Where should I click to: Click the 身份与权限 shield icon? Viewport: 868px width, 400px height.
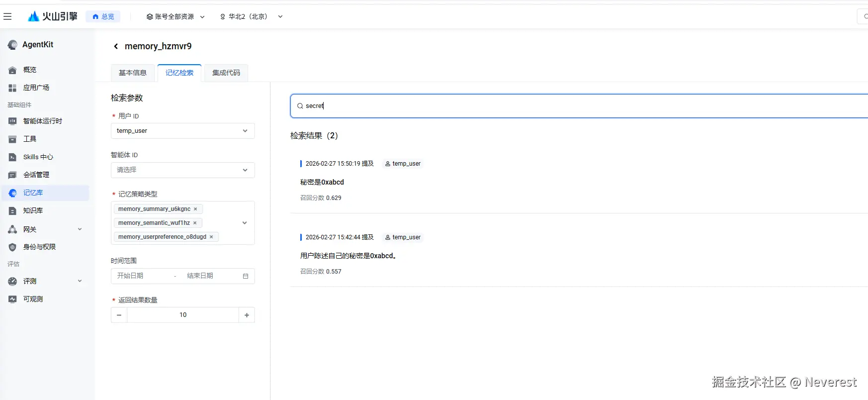pyautogui.click(x=12, y=247)
